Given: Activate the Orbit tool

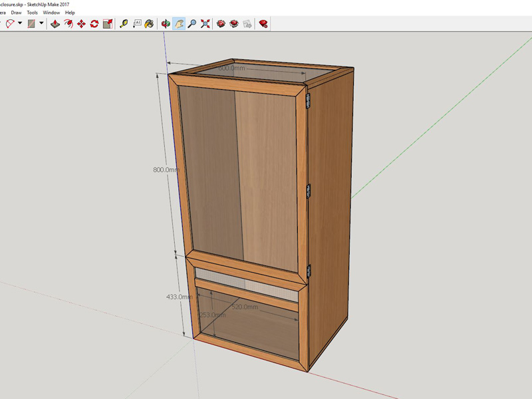Looking at the screenshot, I should [166, 23].
